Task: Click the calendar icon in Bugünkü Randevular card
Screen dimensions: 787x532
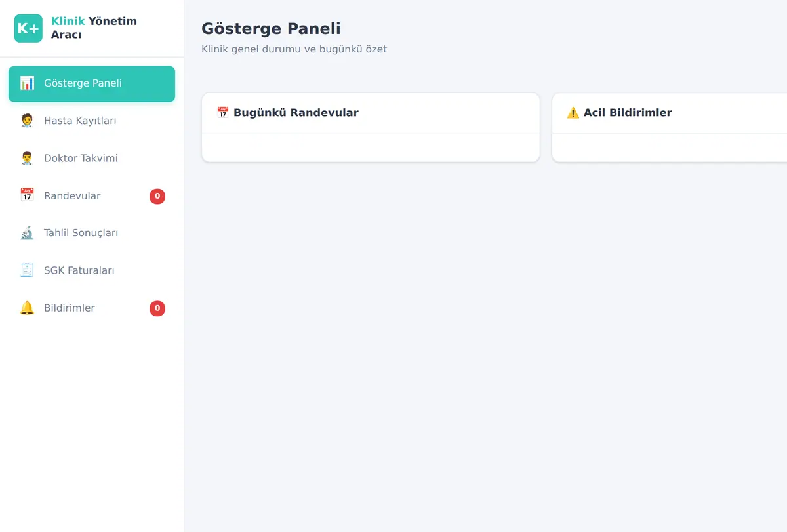Action: coord(222,113)
